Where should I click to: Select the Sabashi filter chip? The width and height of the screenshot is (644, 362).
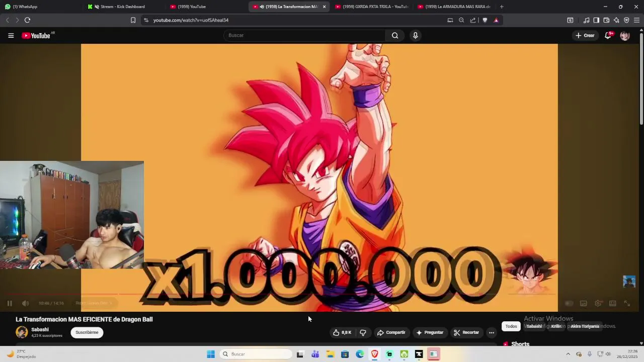click(x=534, y=326)
